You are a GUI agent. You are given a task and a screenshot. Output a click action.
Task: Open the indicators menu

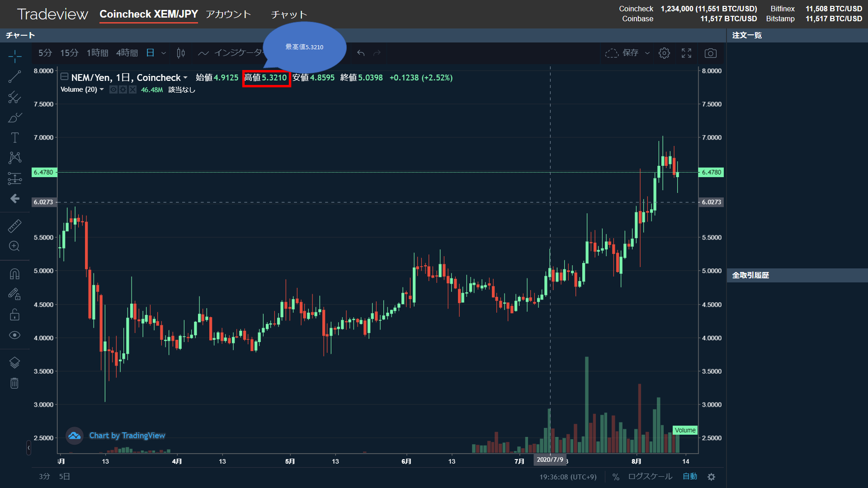point(231,53)
